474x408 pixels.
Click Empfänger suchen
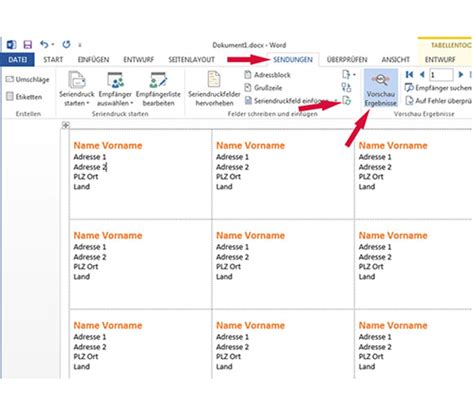(438, 88)
